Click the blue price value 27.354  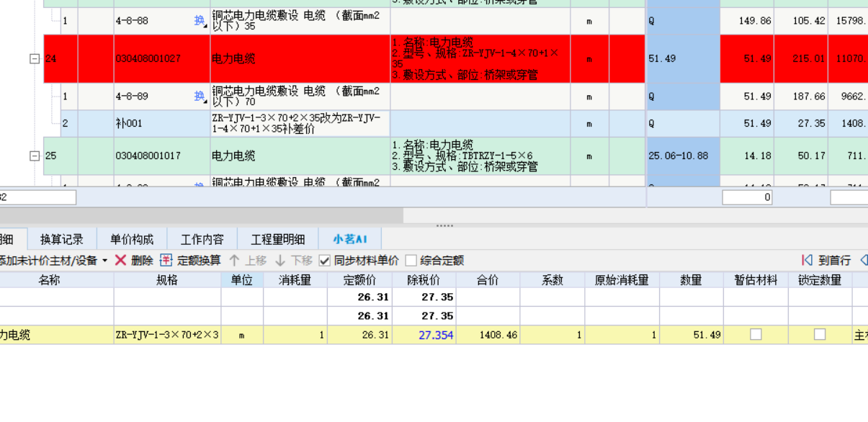tap(436, 335)
